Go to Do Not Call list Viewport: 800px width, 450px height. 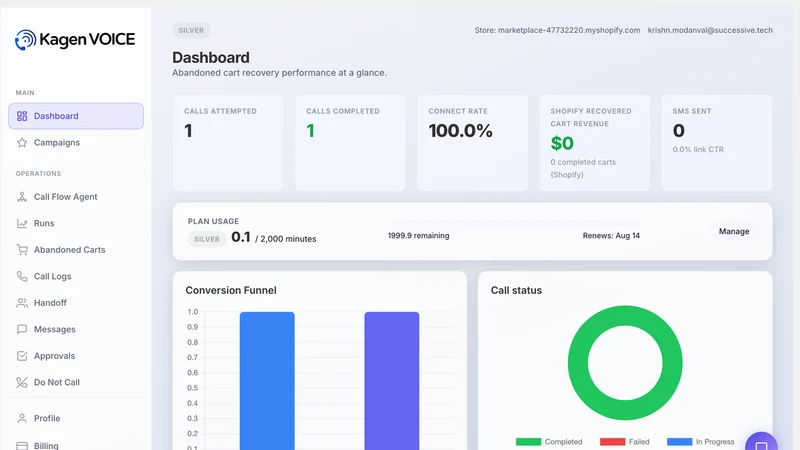tap(76, 383)
